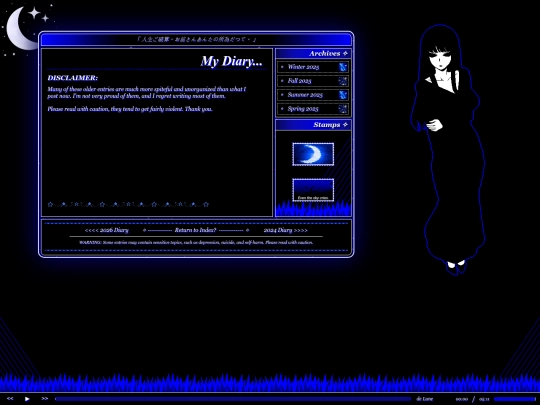Click the icon beside Summer 2025
Screen dimensions: 540x405
click(x=343, y=95)
